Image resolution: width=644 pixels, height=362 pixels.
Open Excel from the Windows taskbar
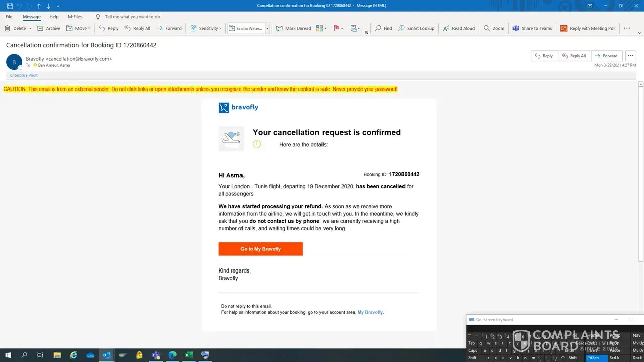click(x=189, y=355)
